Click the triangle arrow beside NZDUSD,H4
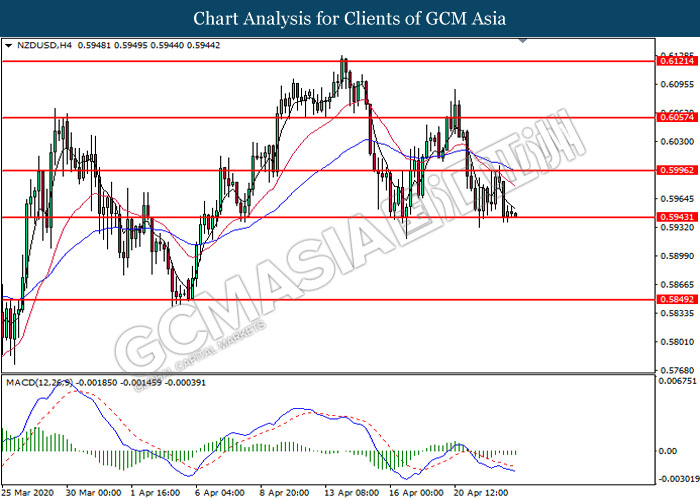This screenshot has height=500, width=700. tap(9, 45)
